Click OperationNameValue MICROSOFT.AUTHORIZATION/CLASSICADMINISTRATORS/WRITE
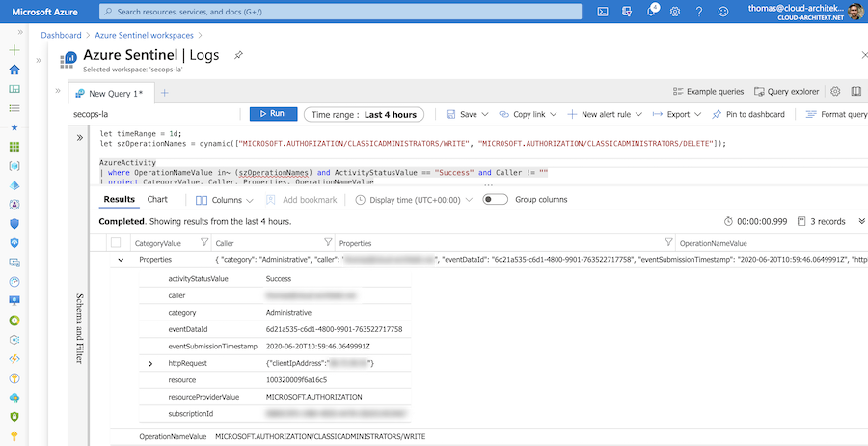The width and height of the screenshot is (868, 446). [x=320, y=437]
